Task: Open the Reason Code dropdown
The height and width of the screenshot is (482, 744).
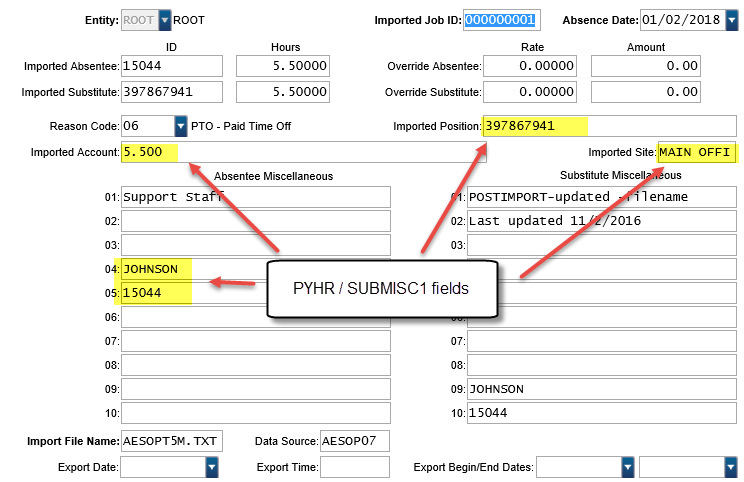Action: click(x=180, y=126)
